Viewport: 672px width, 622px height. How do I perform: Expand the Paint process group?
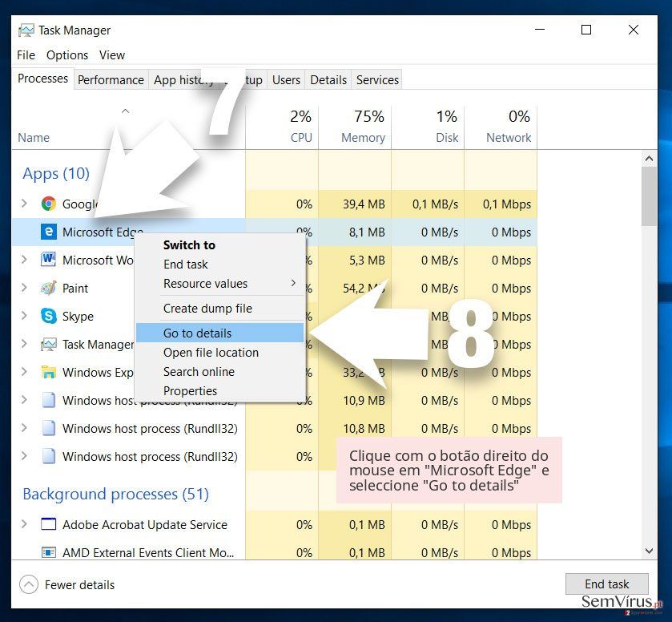[x=24, y=288]
